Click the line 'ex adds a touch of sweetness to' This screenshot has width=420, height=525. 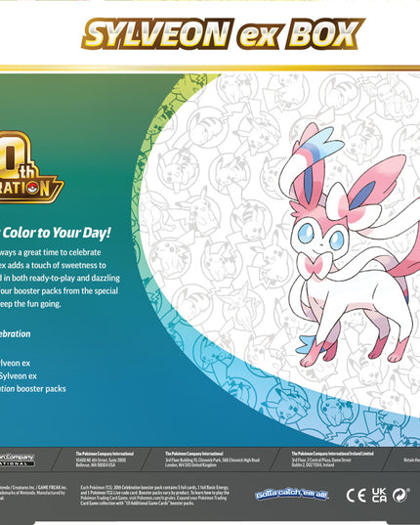53,265
